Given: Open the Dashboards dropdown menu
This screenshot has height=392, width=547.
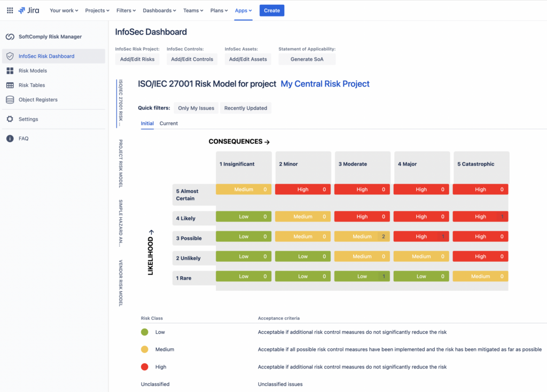Looking at the screenshot, I should click(x=159, y=10).
